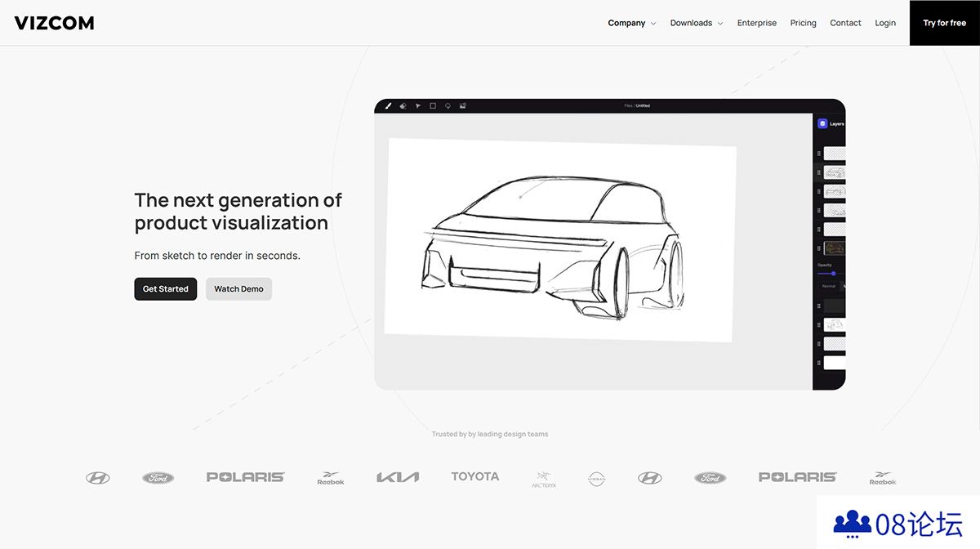Open the Normal blend mode selector
980x549 pixels.
831,287
